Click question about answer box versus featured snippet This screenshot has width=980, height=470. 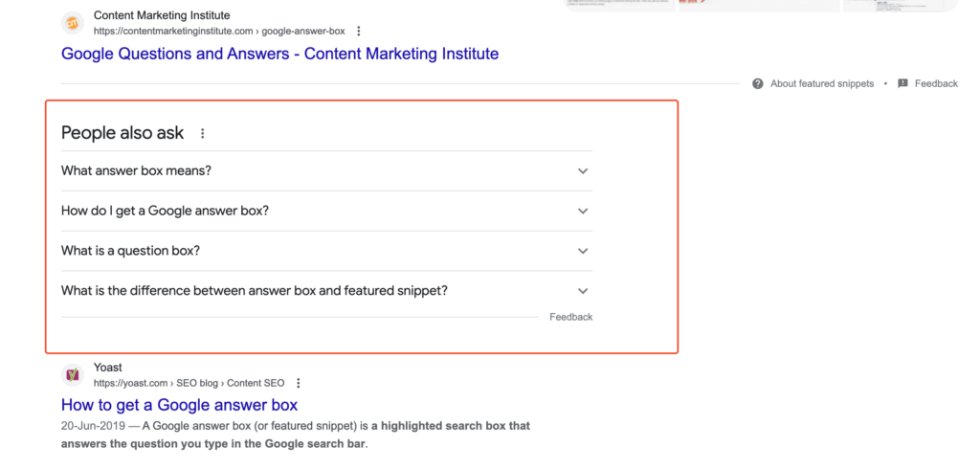(x=255, y=291)
